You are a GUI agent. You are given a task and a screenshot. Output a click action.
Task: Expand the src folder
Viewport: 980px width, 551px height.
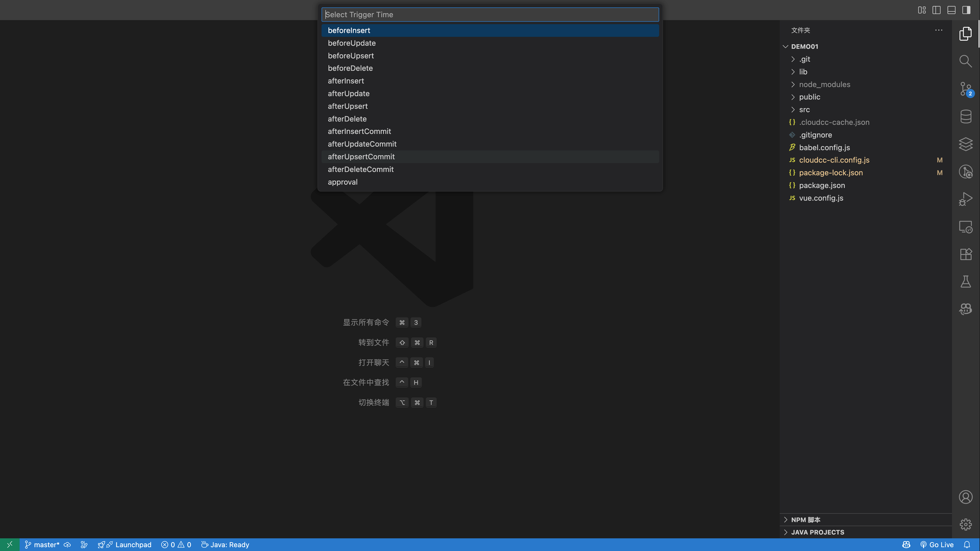(x=804, y=110)
